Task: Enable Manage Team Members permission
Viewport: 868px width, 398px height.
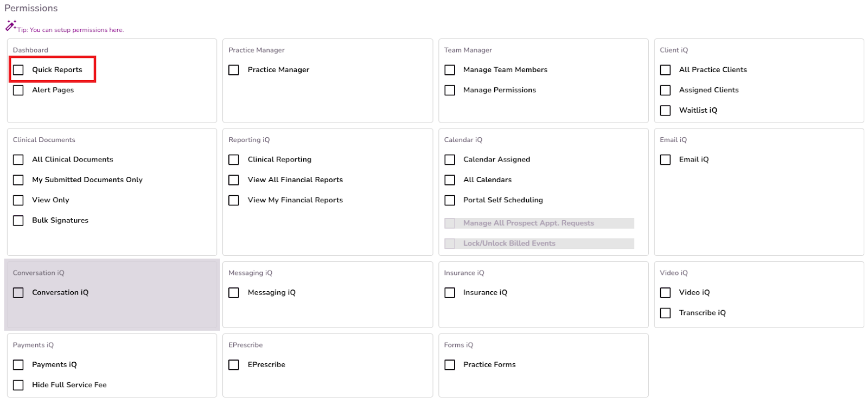Action: [450, 70]
